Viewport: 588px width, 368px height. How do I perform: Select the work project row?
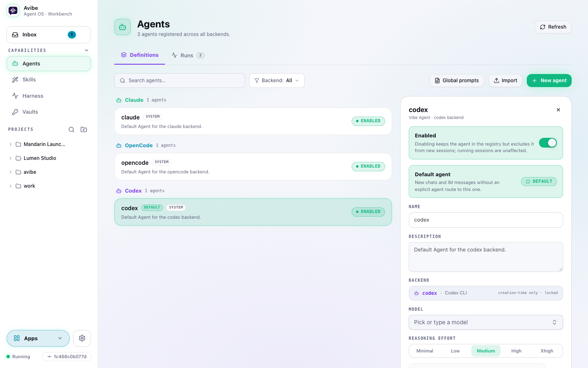pos(49,186)
